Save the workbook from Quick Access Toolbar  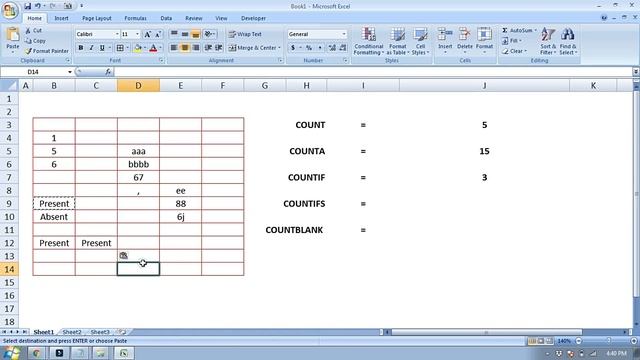(27, 6)
